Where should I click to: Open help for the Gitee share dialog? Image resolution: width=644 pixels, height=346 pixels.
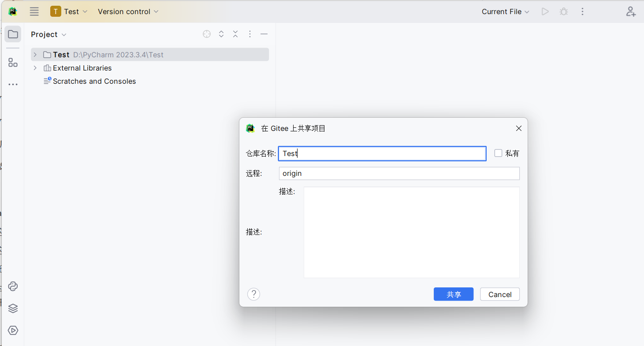click(x=254, y=294)
